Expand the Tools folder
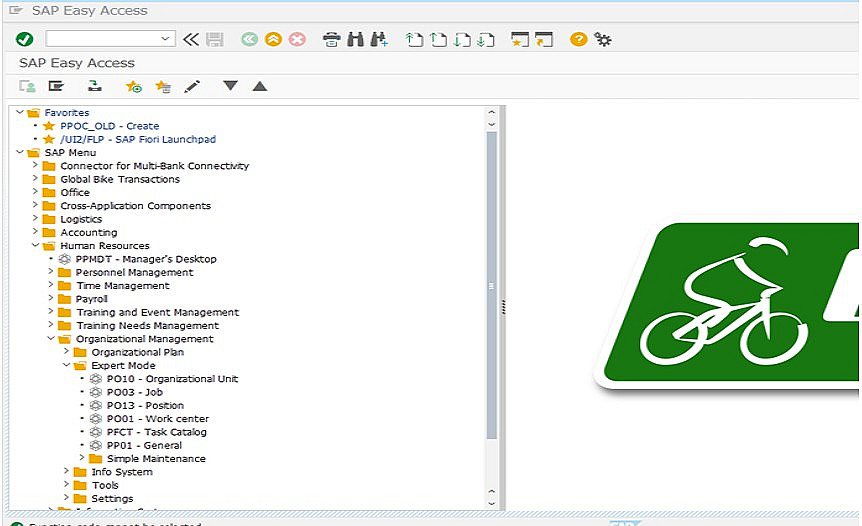862x526 pixels. coord(66,484)
